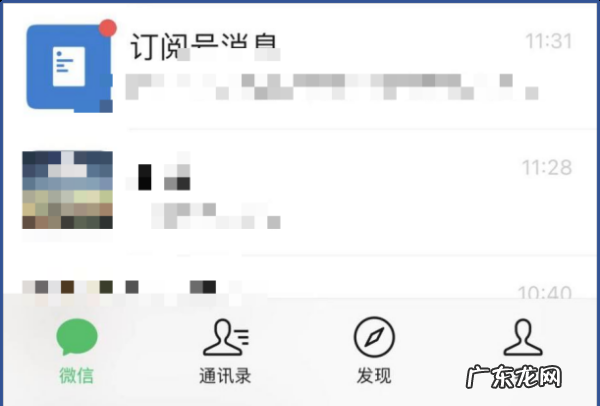
Task: Tap the red unread badge dot
Action: (108, 28)
